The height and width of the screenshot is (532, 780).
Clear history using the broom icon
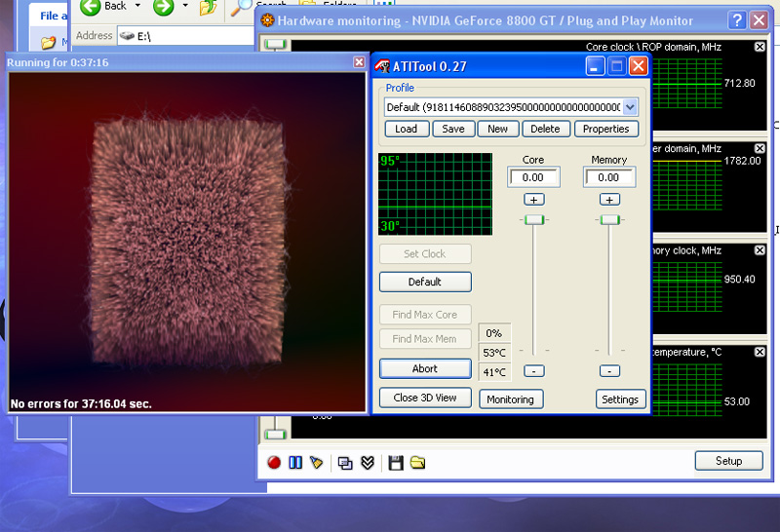316,463
